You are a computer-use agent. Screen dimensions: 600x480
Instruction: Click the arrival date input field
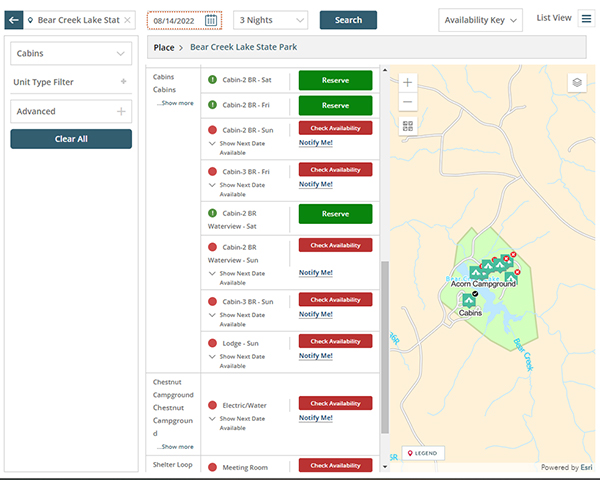174,20
